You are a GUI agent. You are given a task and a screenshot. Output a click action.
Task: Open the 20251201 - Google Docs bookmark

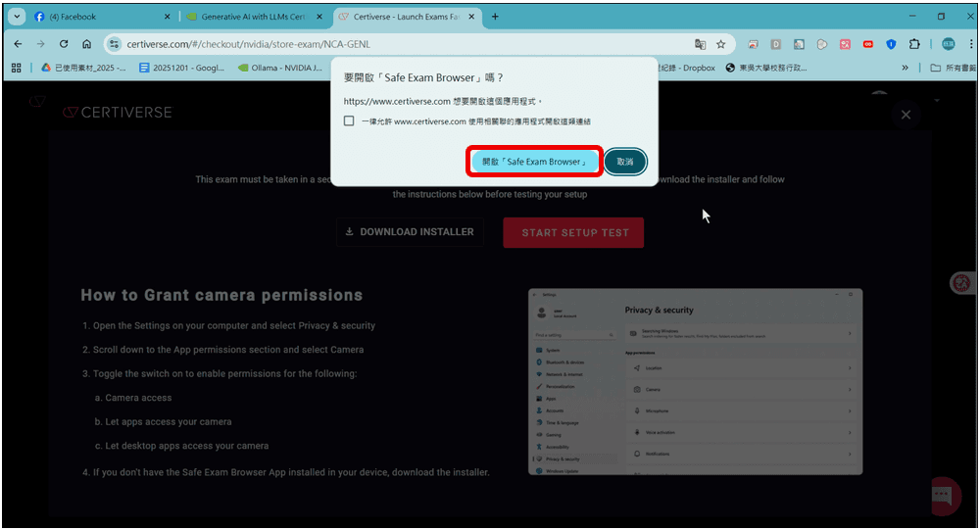pyautogui.click(x=182, y=68)
